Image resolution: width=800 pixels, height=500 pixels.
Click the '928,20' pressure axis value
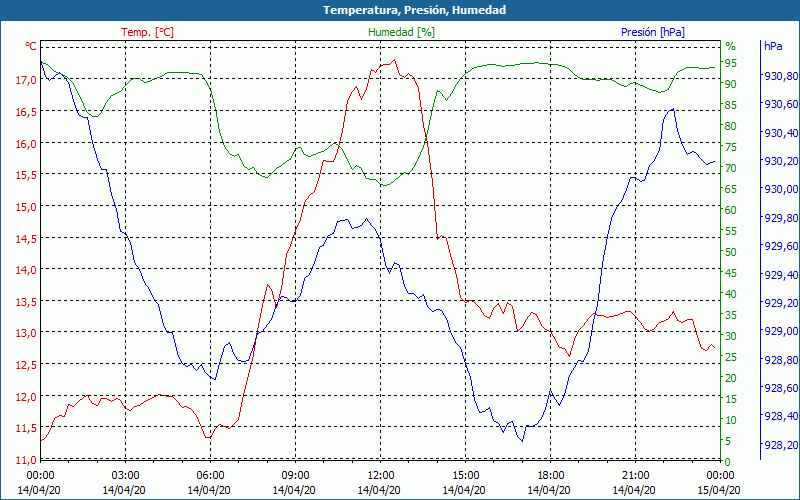pos(781,445)
